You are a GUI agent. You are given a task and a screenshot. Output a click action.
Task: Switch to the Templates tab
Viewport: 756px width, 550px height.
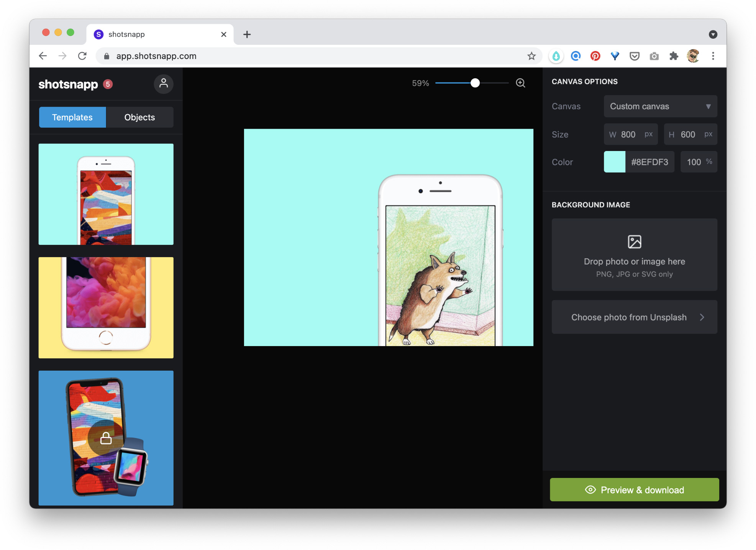(x=72, y=117)
